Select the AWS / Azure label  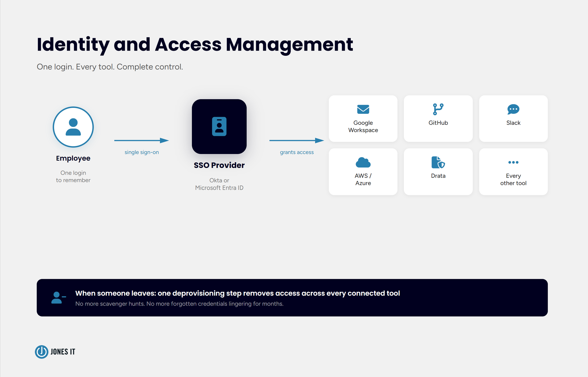pos(363,179)
